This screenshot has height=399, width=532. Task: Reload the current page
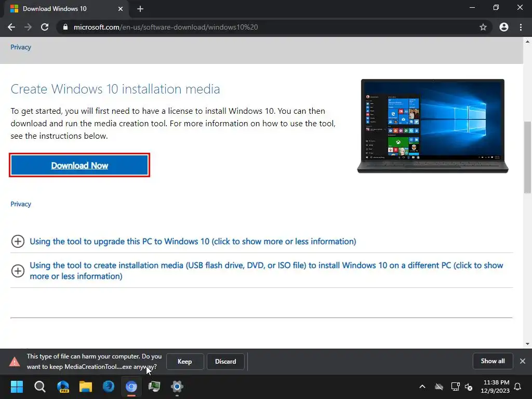tap(45, 27)
